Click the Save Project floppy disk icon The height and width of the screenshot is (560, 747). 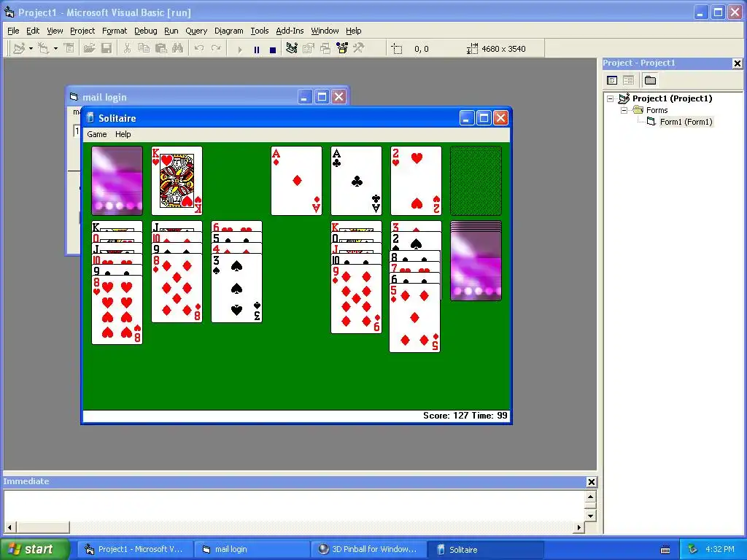107,49
